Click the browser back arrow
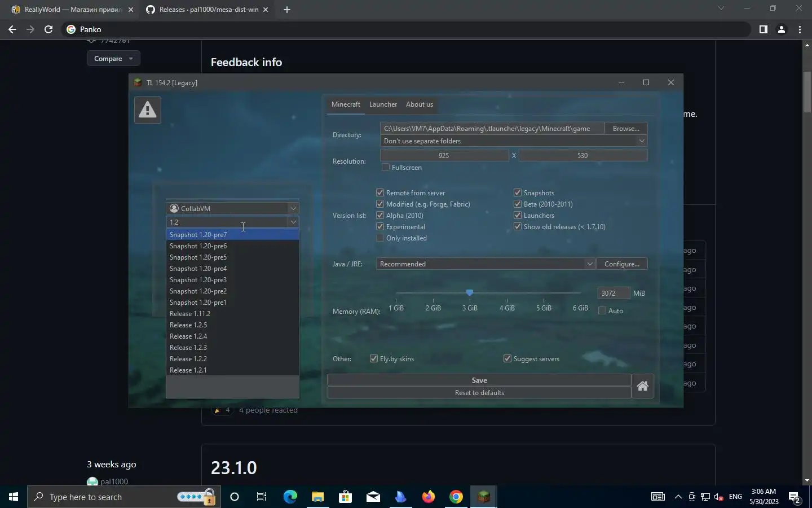This screenshot has height=508, width=812. [x=12, y=29]
